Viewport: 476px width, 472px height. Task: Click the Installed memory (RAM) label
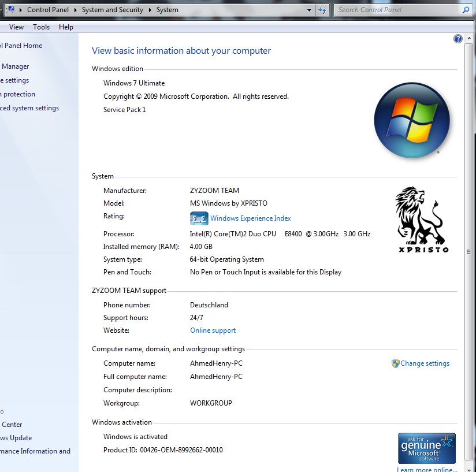(x=141, y=247)
